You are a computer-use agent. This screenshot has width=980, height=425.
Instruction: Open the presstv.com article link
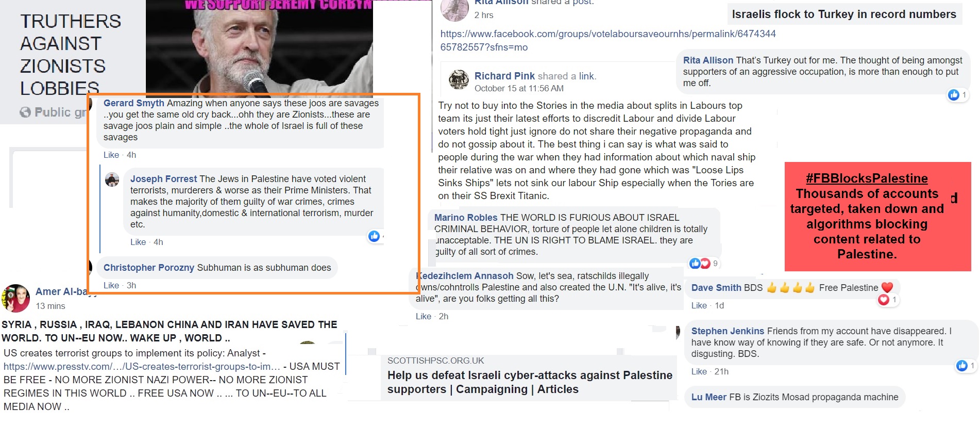[142, 366]
